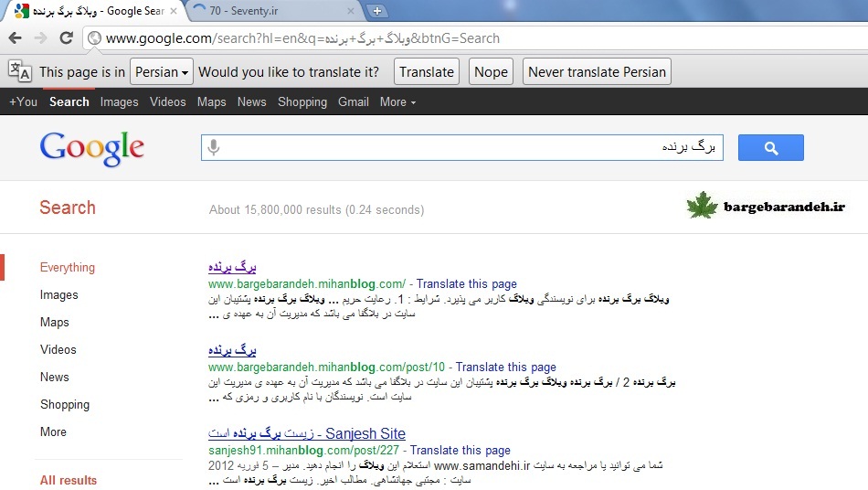868x490 pixels.
Task: Click Translate this page for post/10 result
Action: point(506,367)
